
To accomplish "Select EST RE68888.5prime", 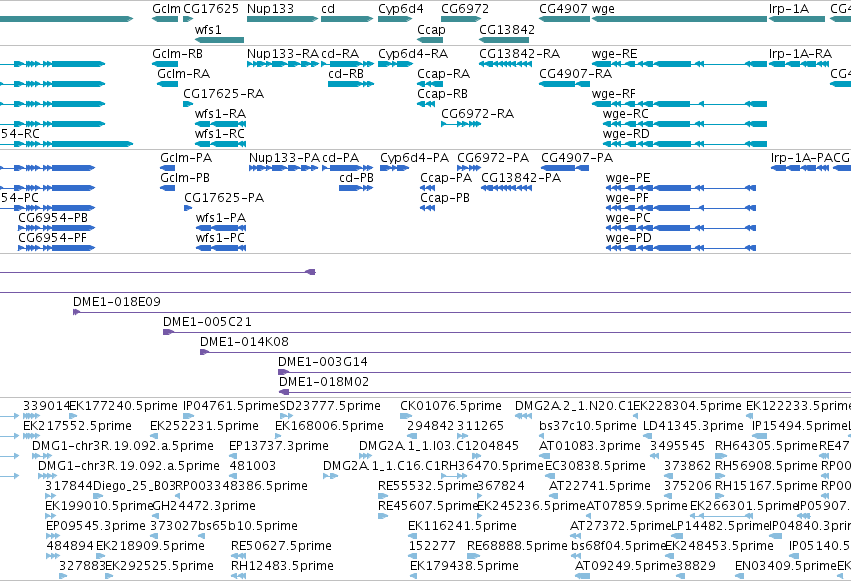I will click(473, 556).
